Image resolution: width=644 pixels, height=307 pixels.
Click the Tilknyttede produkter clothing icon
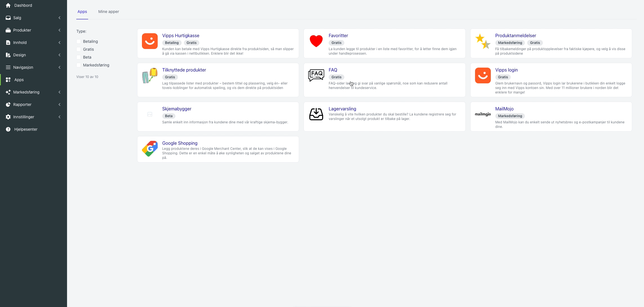click(x=150, y=75)
